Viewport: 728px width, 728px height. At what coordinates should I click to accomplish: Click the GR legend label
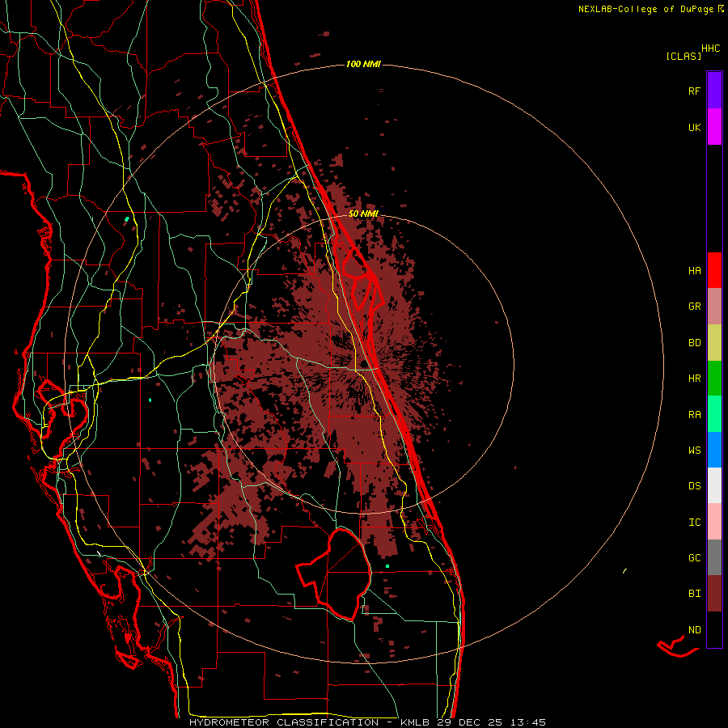pyautogui.click(x=694, y=307)
